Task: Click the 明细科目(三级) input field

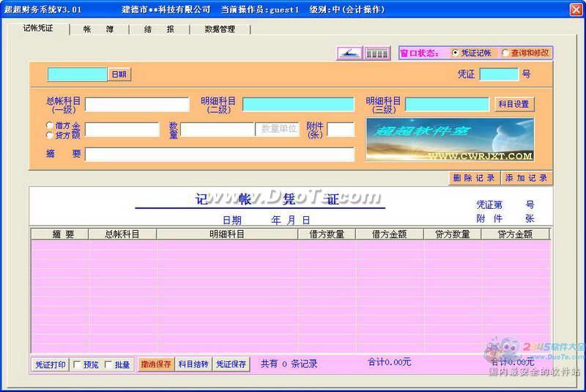Action: 447,104
